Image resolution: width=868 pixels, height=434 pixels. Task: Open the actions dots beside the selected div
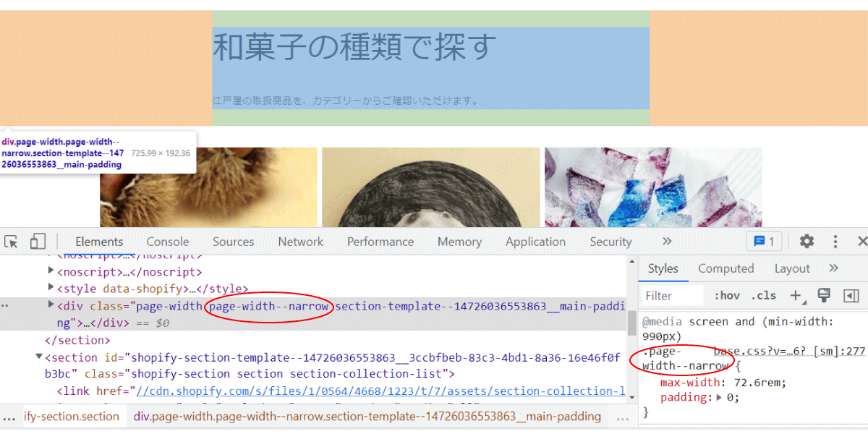tap(5, 305)
